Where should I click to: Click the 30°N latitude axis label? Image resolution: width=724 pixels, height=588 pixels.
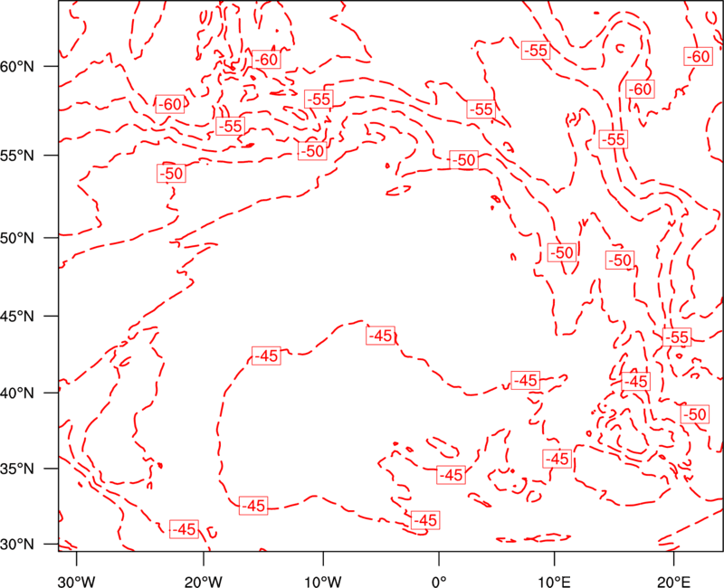[x=17, y=545]
